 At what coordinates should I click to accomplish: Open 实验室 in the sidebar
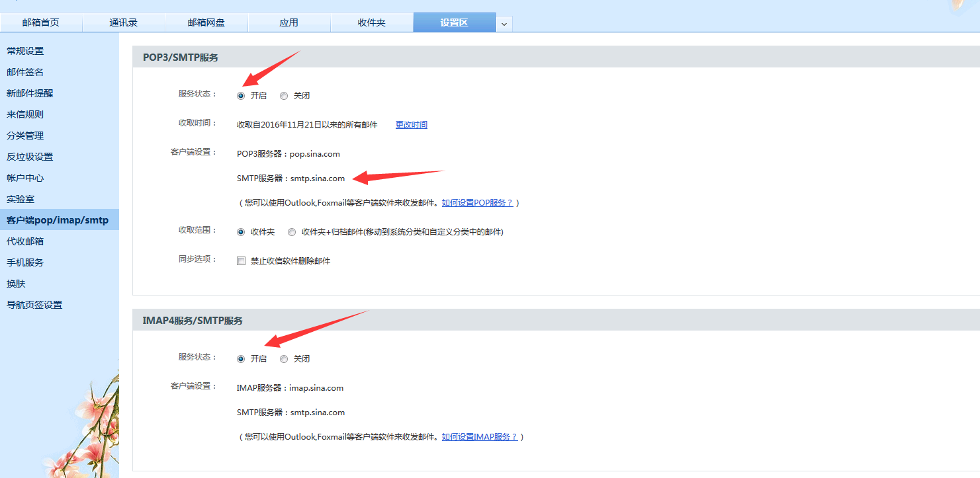coord(21,199)
